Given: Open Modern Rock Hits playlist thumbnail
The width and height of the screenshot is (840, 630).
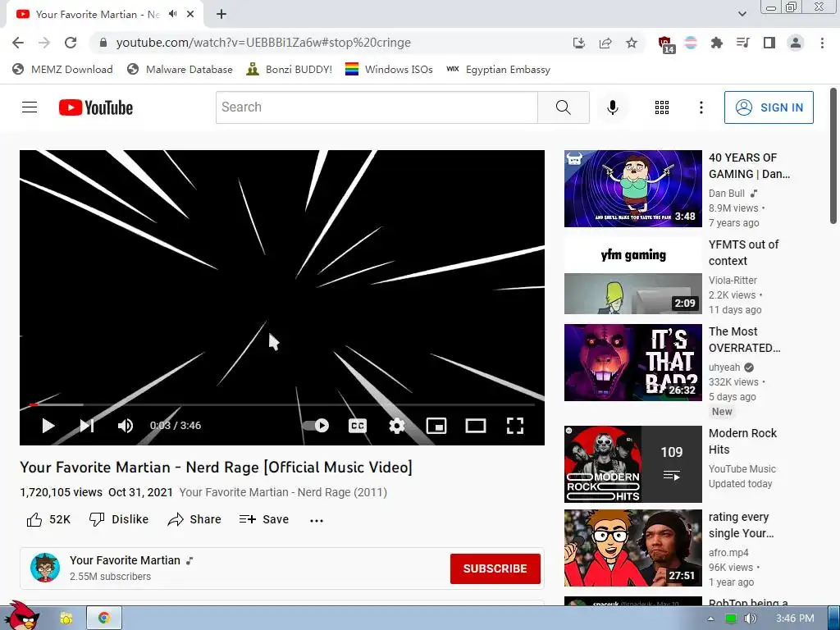Looking at the screenshot, I should (x=632, y=464).
